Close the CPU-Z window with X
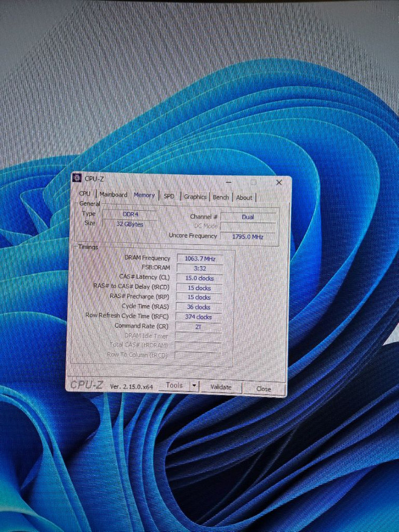399x532 pixels. click(x=279, y=182)
